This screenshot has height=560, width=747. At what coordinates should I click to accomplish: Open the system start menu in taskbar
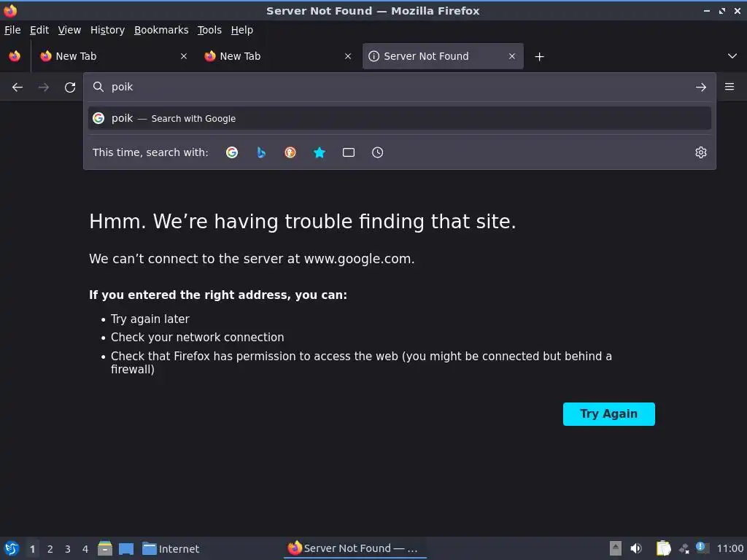(12, 548)
